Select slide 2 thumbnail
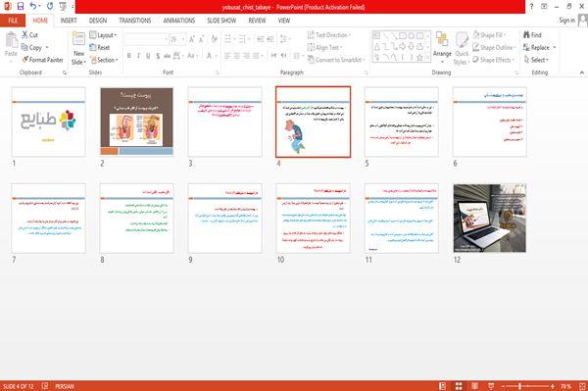 click(136, 122)
